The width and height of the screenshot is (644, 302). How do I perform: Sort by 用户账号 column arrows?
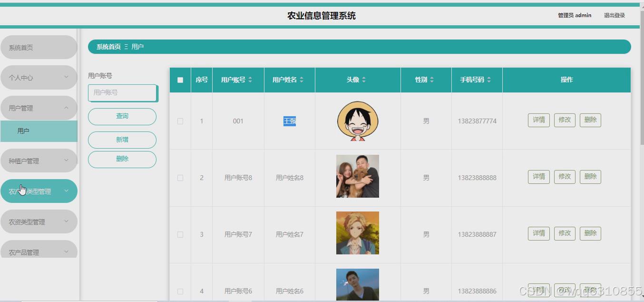tap(250, 80)
